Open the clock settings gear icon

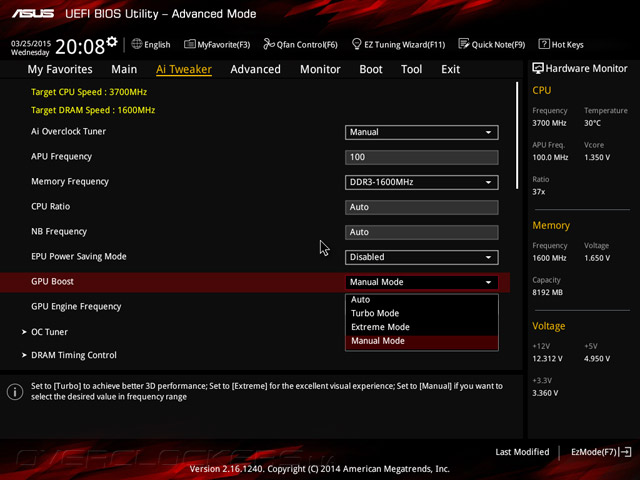pyautogui.click(x=112, y=42)
